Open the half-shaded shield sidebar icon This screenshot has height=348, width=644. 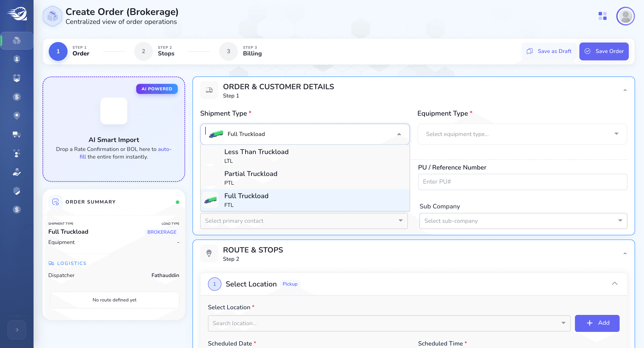point(17,191)
